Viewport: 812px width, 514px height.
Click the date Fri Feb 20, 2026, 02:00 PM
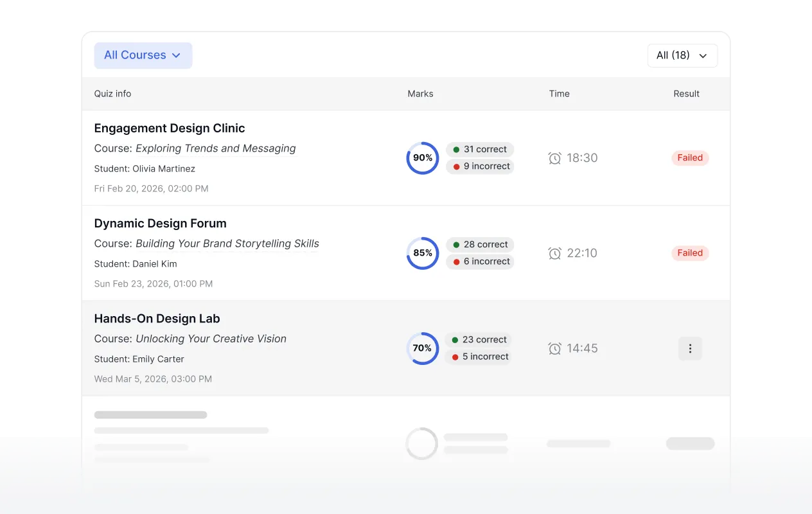[152, 189]
